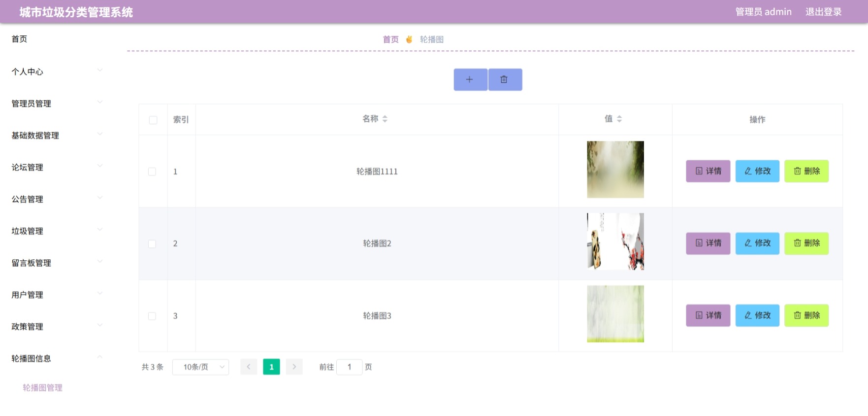Screen dimensions: 868x416
Task: Click the 前往 page number input field
Action: pyautogui.click(x=350, y=367)
